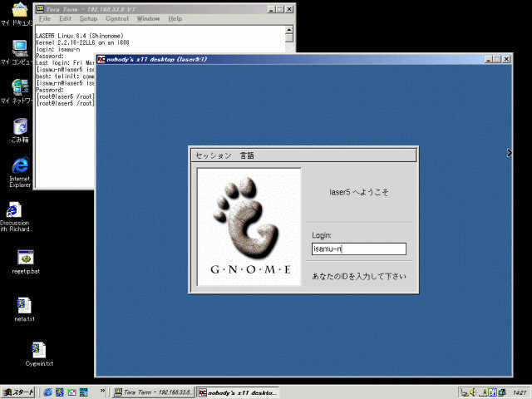Select the Recycle Bin desktop icon
This screenshot has width=532, height=399.
pyautogui.click(x=20, y=126)
